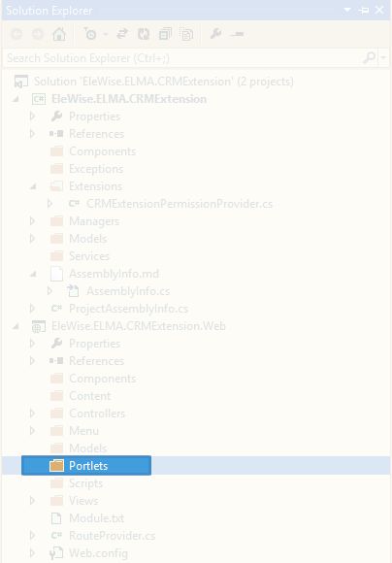The width and height of the screenshot is (392, 563).
Task: Click the search magnifier icon
Action: pyautogui.click(x=370, y=57)
